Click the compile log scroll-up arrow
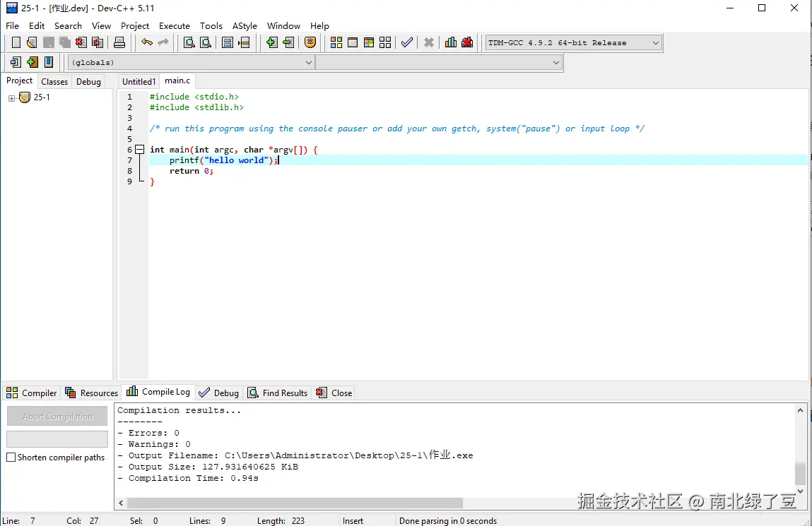The width and height of the screenshot is (812, 526). (800, 411)
